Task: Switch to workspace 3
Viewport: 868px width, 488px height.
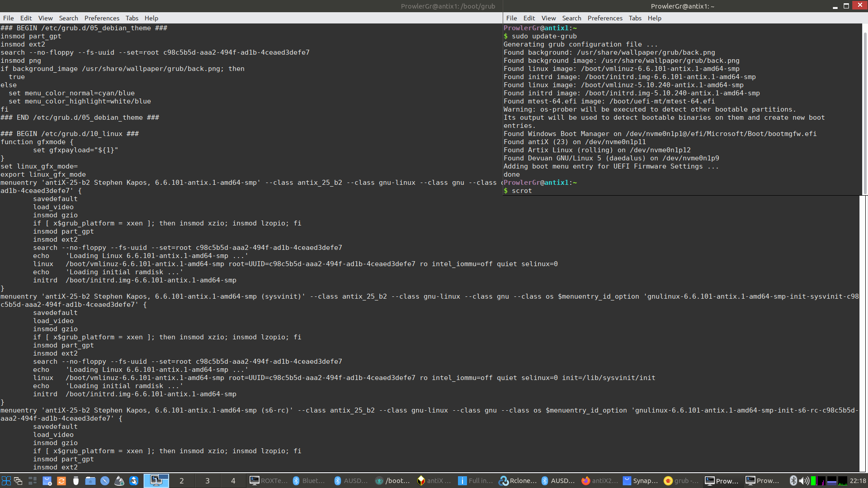Action: pos(208,481)
